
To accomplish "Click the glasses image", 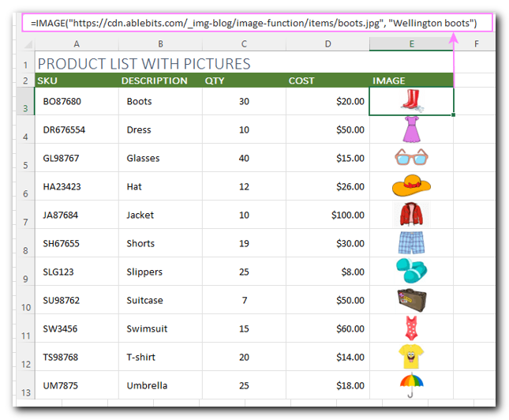I will coord(411,157).
